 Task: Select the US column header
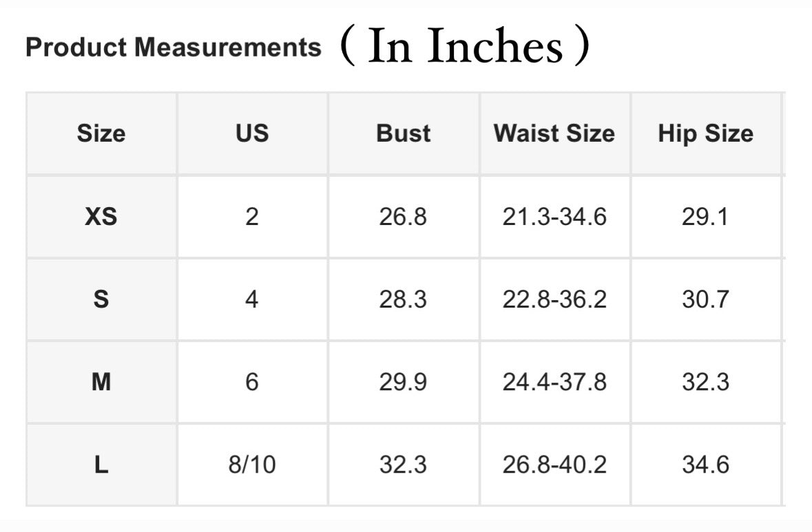click(x=252, y=134)
